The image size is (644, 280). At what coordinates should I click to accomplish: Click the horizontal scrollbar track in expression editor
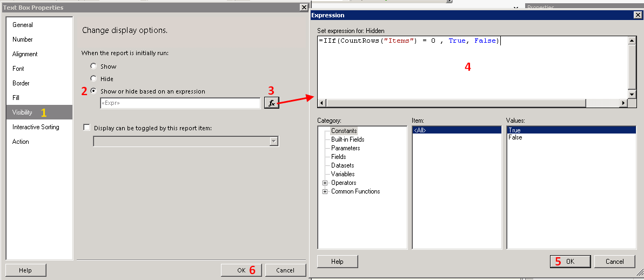click(602, 103)
